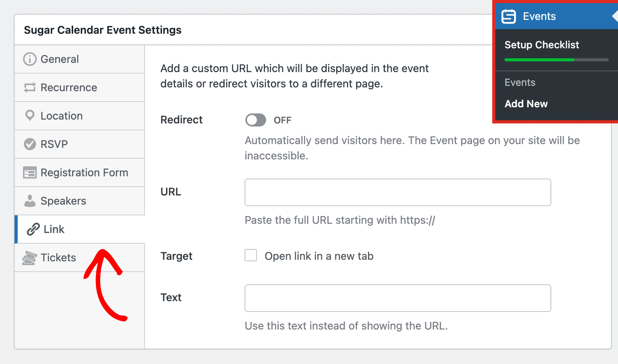Open the Registration Form tab
Image resolution: width=618 pixels, height=364 pixels.
coord(80,173)
